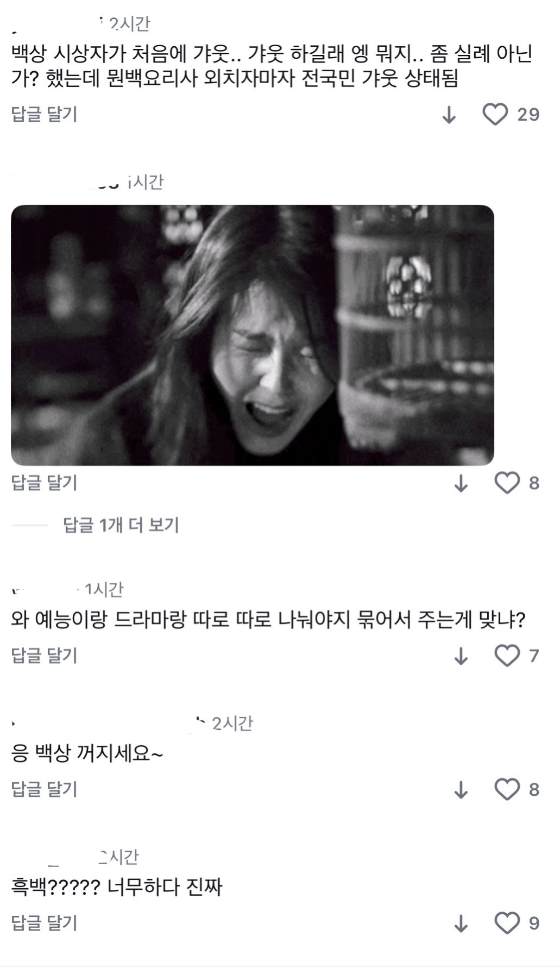Like the 응 백상 꺼지세요 comment
560x967 pixels.
[x=507, y=789]
